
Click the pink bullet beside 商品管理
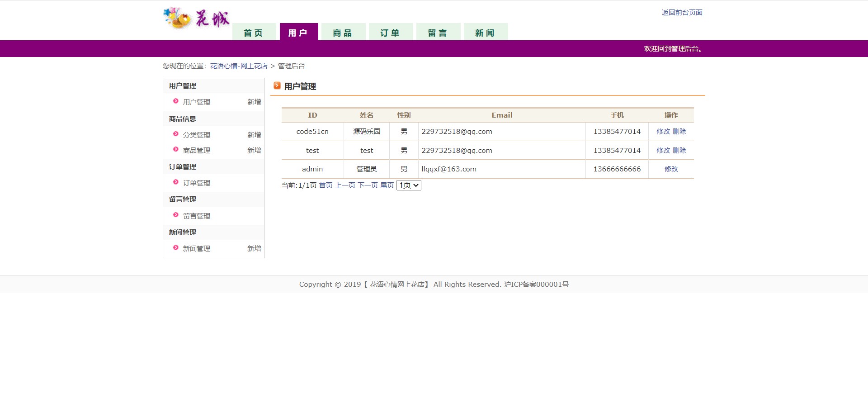[176, 150]
